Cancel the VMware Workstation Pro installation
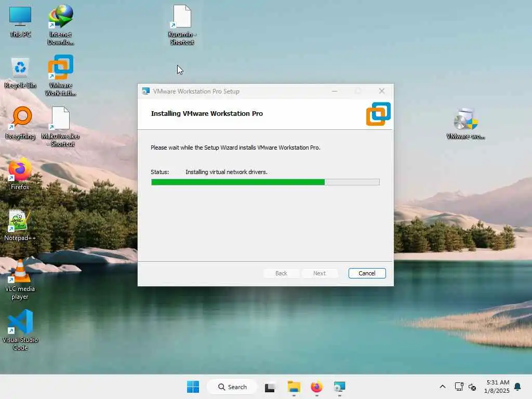This screenshot has height=399, width=532. click(367, 273)
